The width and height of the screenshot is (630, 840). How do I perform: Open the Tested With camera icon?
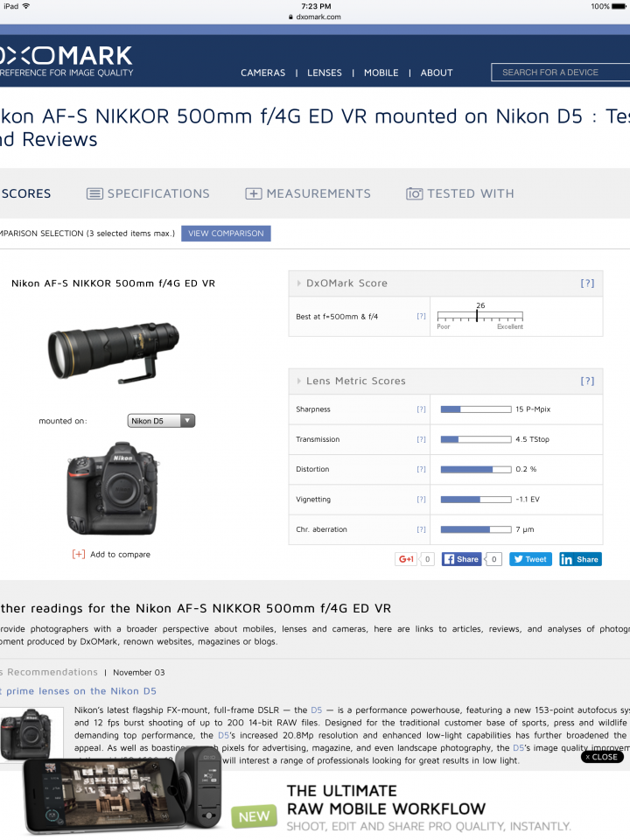[414, 193]
